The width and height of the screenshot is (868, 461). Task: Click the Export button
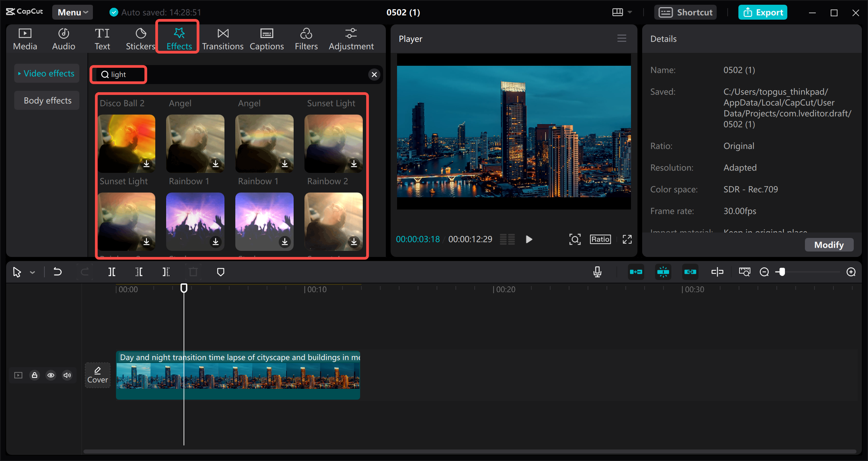pyautogui.click(x=763, y=13)
